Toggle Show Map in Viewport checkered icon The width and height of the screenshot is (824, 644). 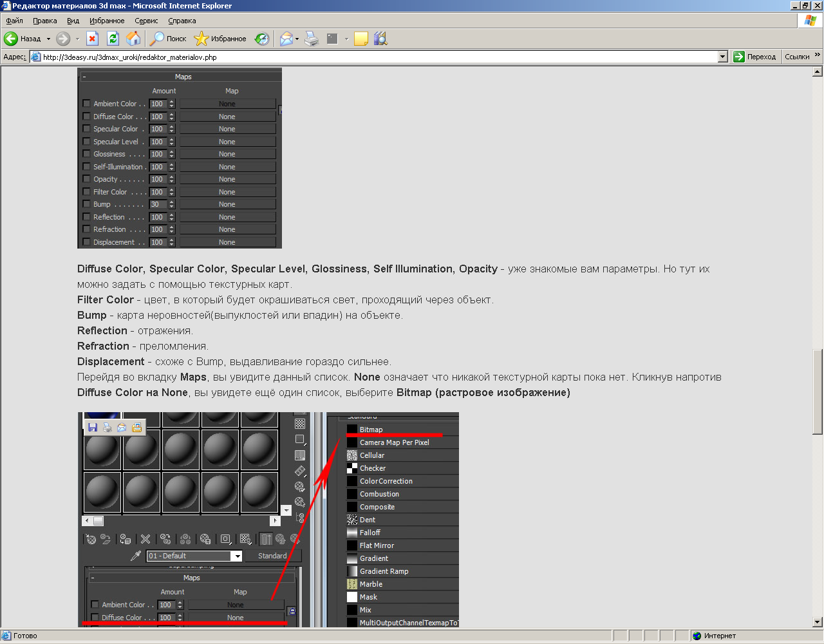[245, 539]
